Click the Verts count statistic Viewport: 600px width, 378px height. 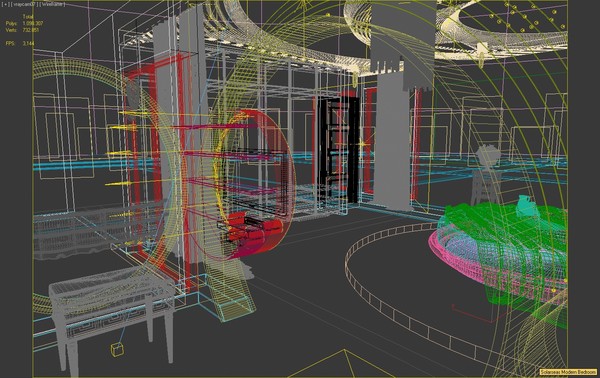23,30
